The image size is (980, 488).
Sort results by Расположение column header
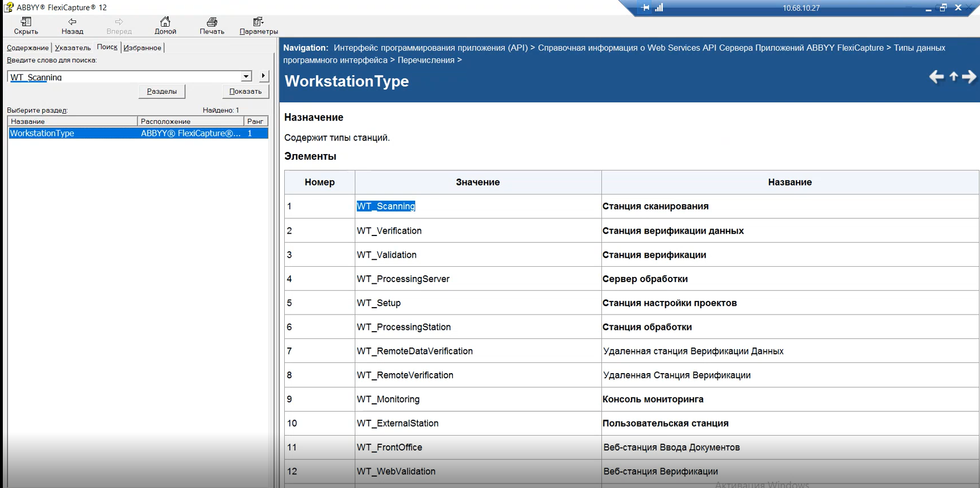190,121
